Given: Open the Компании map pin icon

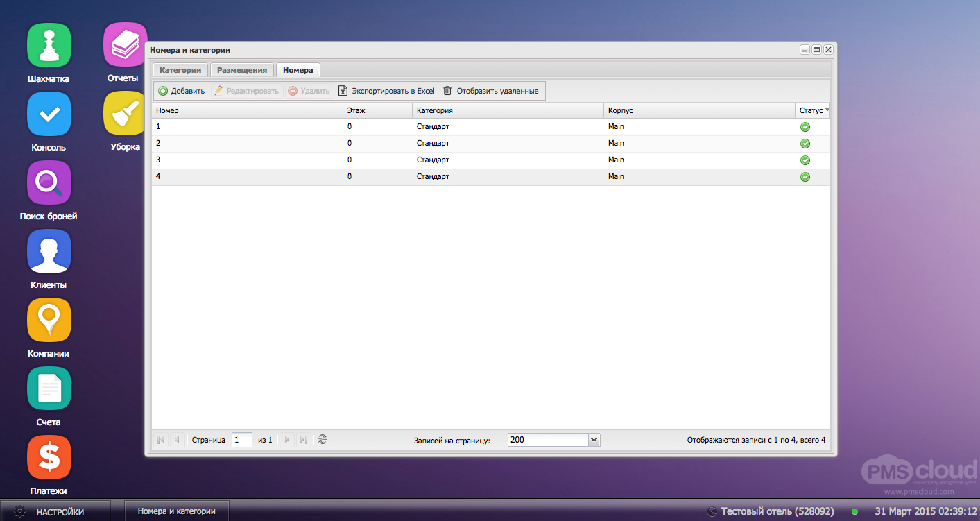Looking at the screenshot, I should (x=49, y=320).
